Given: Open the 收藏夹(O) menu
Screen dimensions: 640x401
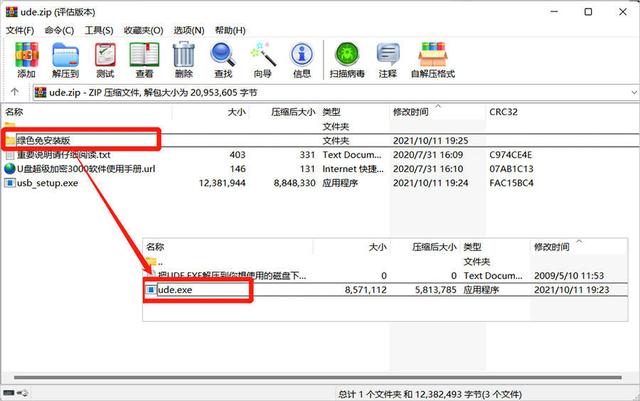Looking at the screenshot, I should tap(144, 31).
